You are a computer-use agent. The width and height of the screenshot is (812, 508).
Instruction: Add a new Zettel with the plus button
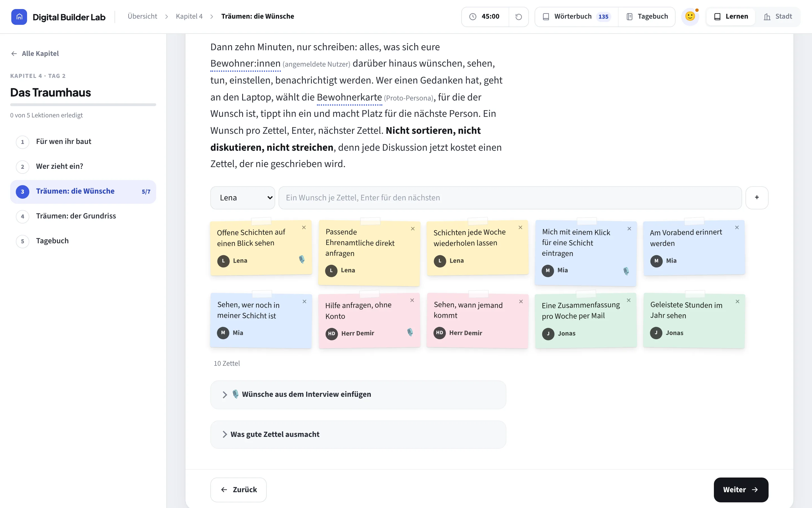(757, 198)
